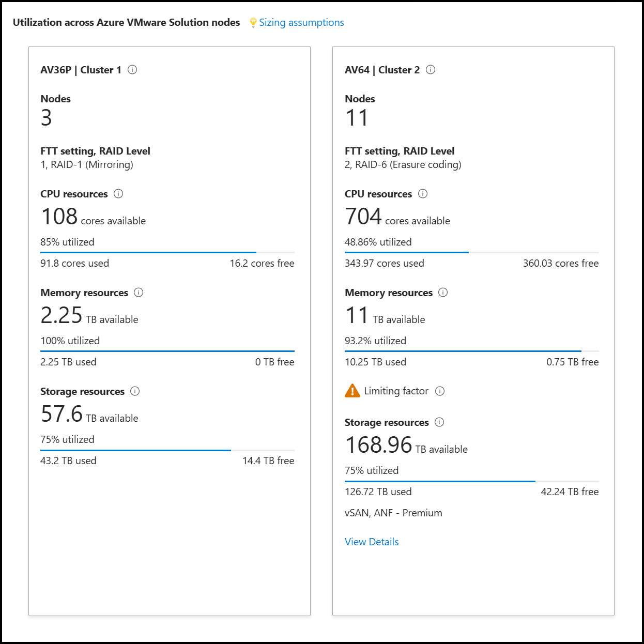This screenshot has height=644, width=644.
Task: Click '48.86% utilized' label
Action: point(378,242)
